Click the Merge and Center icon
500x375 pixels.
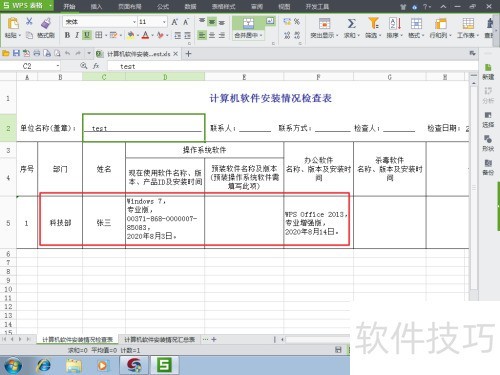(x=248, y=23)
